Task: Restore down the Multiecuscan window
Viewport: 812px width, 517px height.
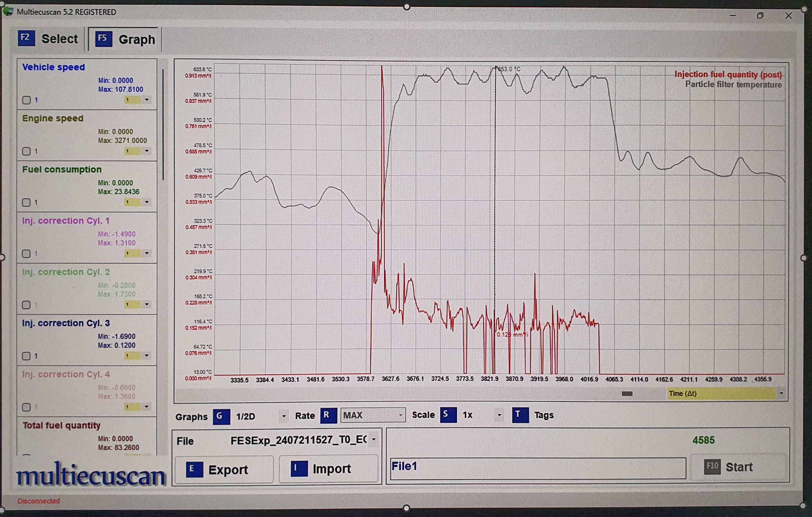Action: 760,15
